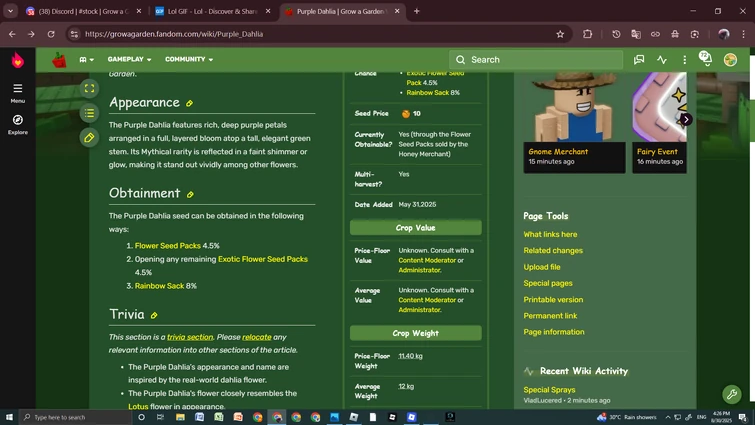Open the Lotus link in Trivia
The height and width of the screenshot is (425, 755).
click(138, 406)
